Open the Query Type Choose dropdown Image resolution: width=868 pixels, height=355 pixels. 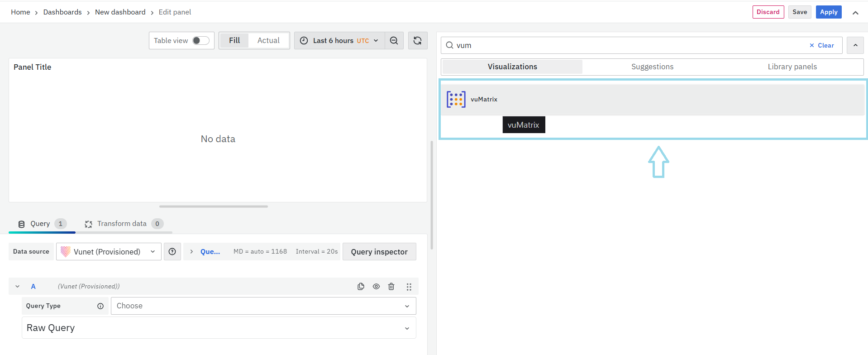tap(263, 306)
